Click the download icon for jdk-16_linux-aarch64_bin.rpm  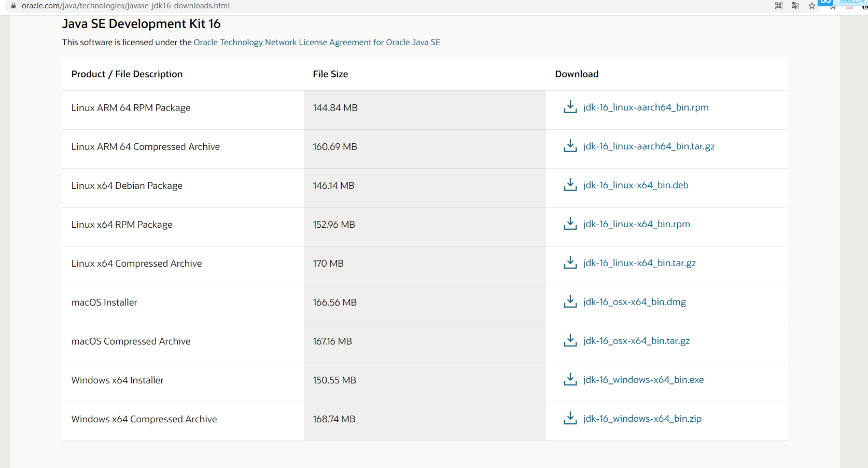pyautogui.click(x=570, y=107)
